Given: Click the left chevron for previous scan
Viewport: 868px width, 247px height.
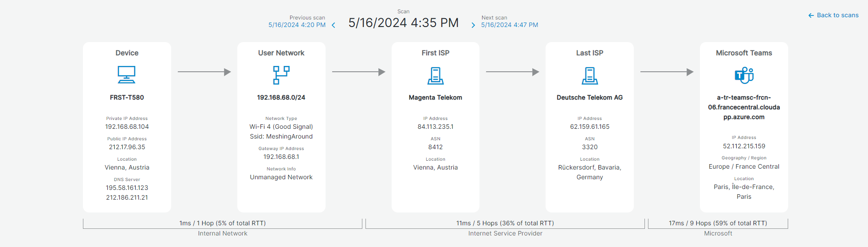Looking at the screenshot, I should point(334,25).
